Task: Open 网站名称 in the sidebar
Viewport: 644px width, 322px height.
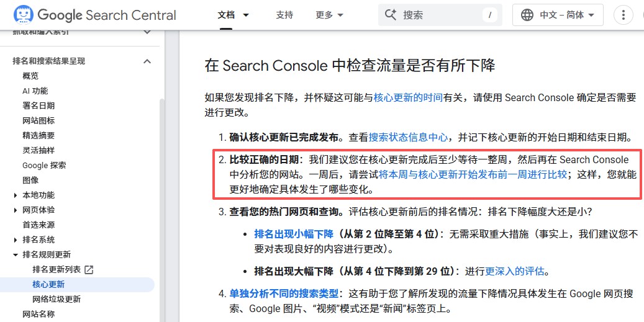Action: pos(39,314)
